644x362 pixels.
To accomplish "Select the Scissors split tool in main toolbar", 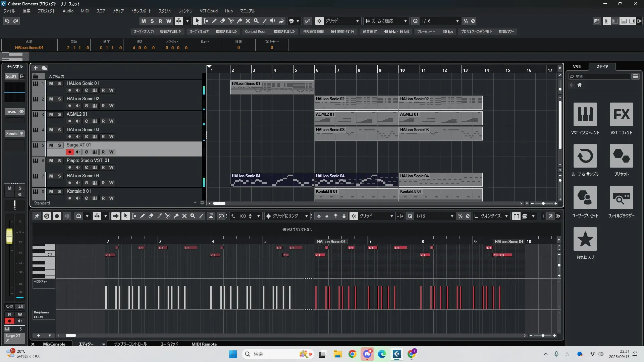I will coord(231,21).
